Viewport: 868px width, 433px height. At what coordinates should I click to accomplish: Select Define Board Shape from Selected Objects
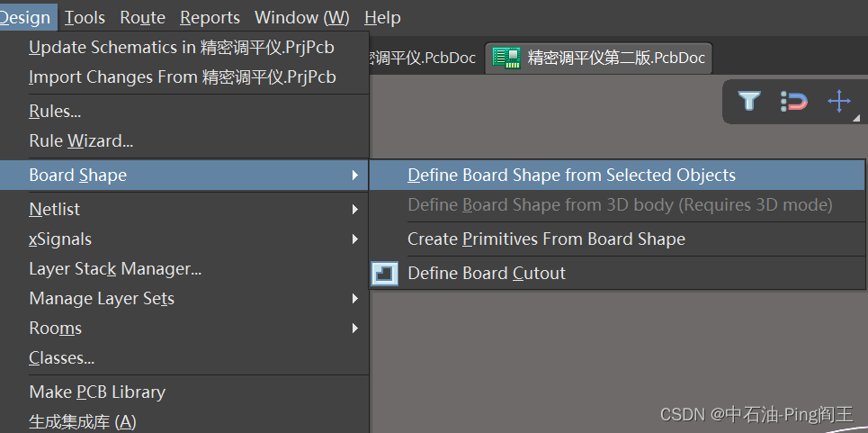coord(571,176)
